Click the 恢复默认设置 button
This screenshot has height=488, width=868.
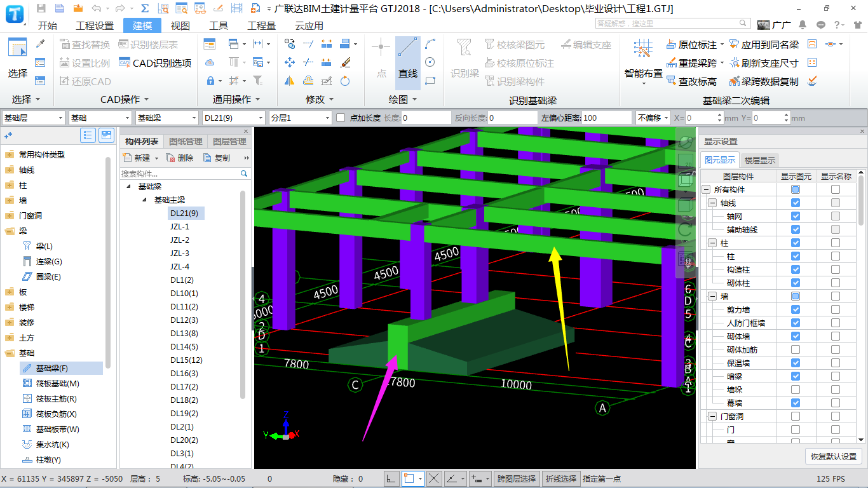834,456
